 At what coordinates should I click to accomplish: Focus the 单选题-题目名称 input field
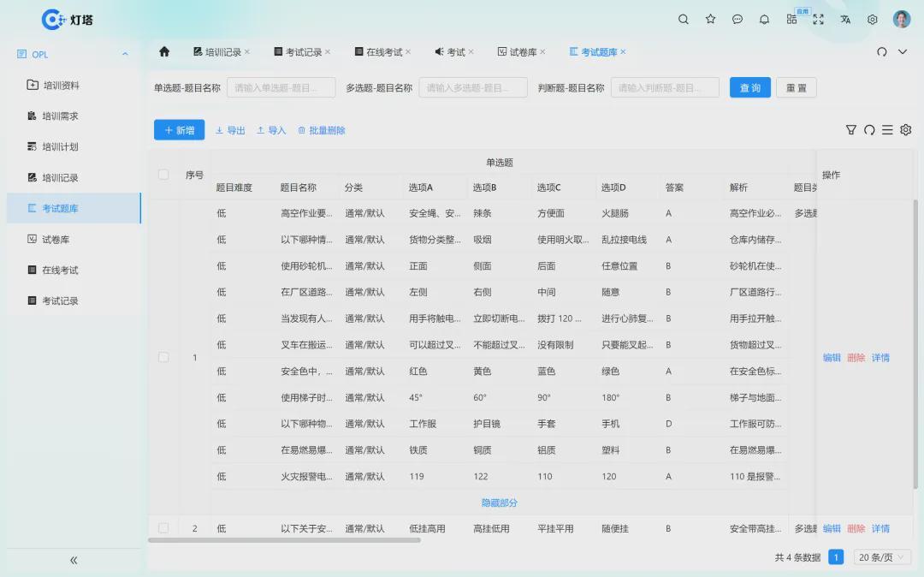(281, 88)
